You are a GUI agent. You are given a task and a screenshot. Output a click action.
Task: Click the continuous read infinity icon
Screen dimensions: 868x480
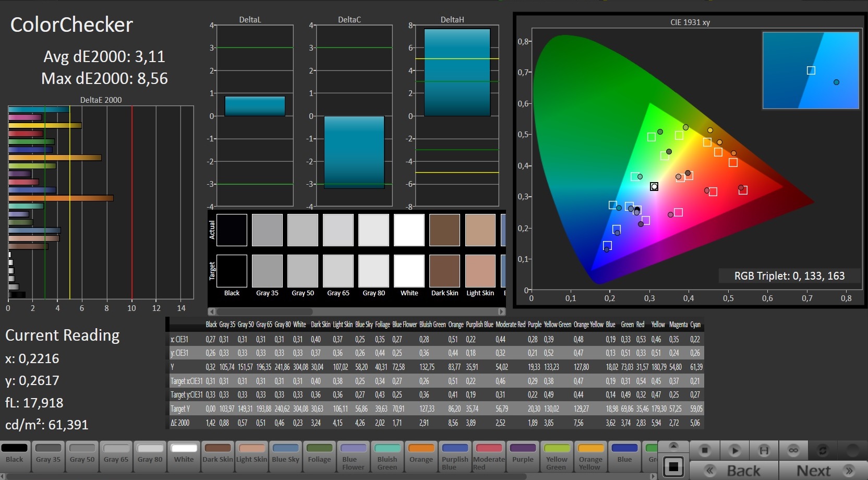(793, 450)
